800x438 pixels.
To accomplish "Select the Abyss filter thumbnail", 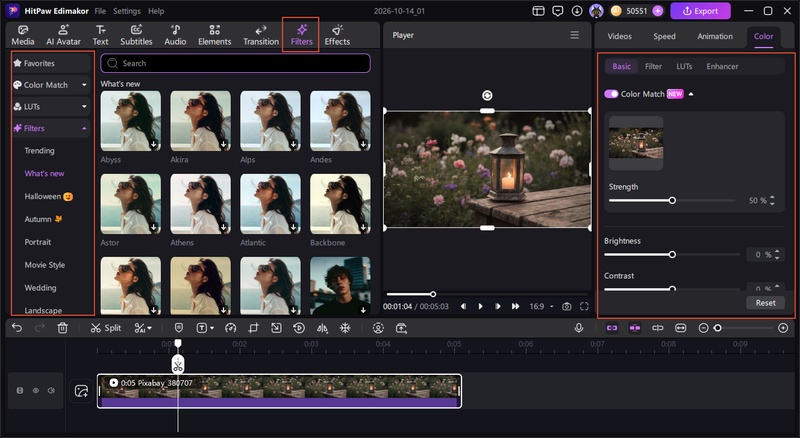I will click(x=131, y=121).
